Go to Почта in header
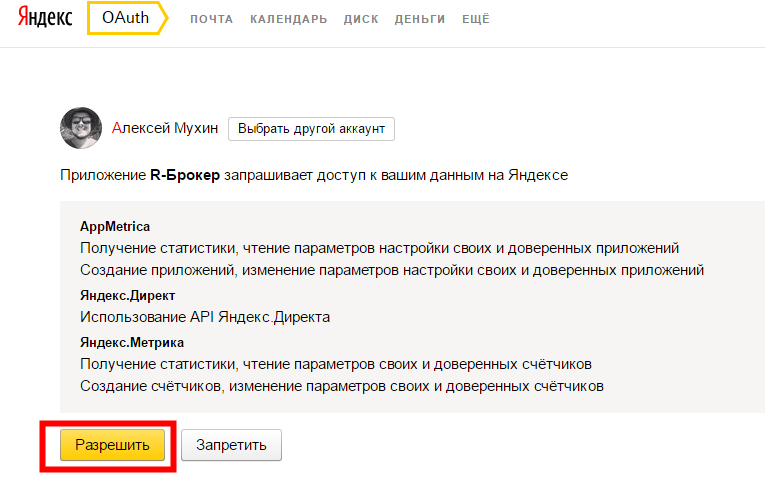This screenshot has width=765, height=498. tap(211, 19)
